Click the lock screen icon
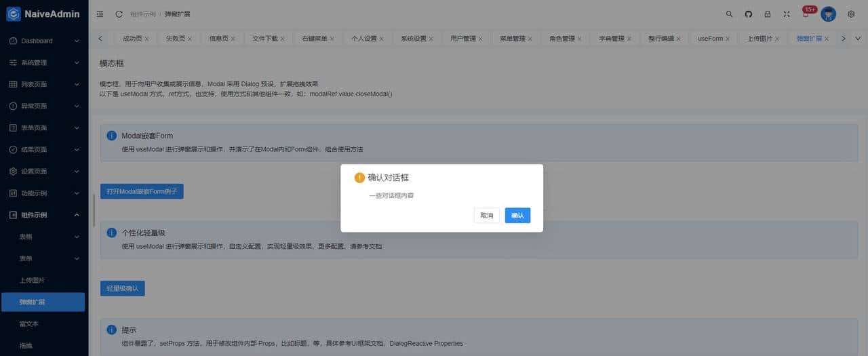The image size is (868, 356). coord(768,14)
